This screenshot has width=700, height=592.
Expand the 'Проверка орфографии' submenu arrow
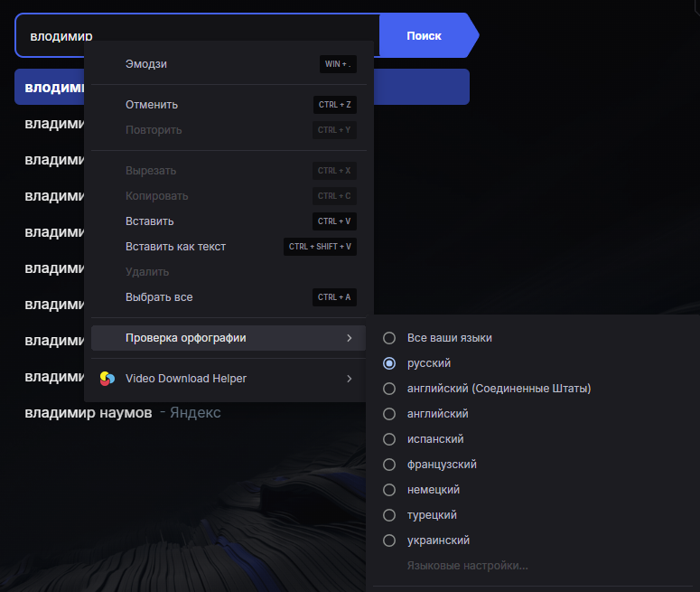tap(350, 338)
